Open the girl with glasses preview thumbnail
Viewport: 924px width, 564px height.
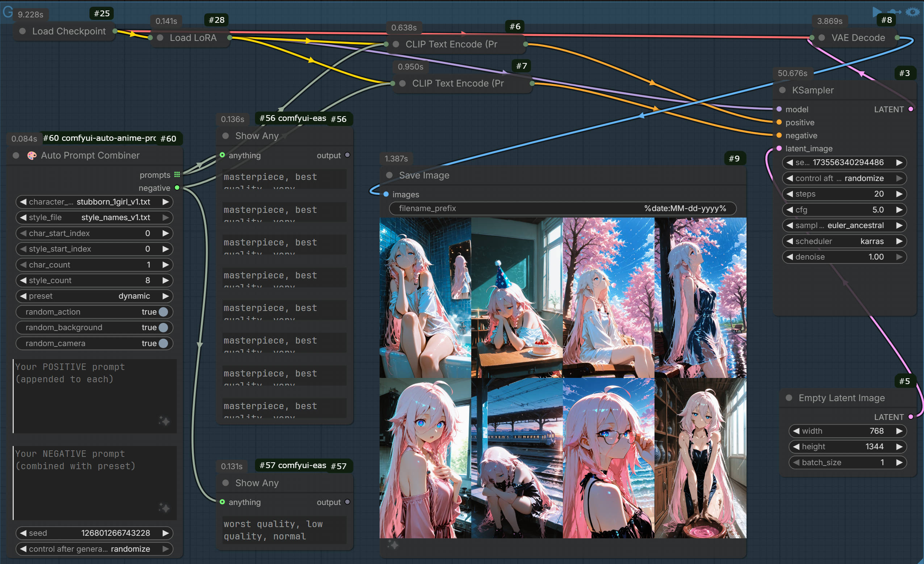(x=608, y=458)
